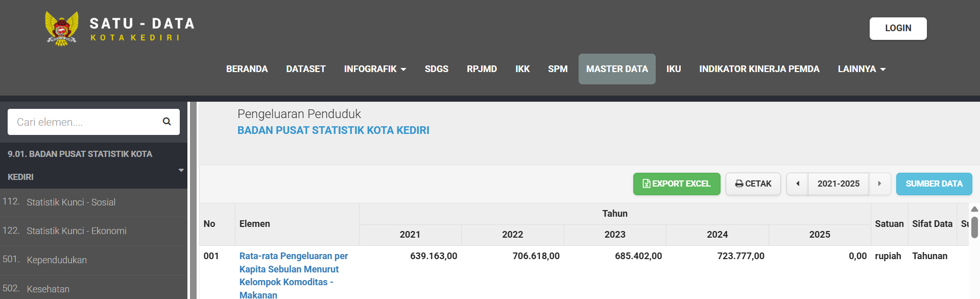Screen dimensions: 980x299
Task: Select the MASTER DATA tab
Action: pyautogui.click(x=617, y=69)
